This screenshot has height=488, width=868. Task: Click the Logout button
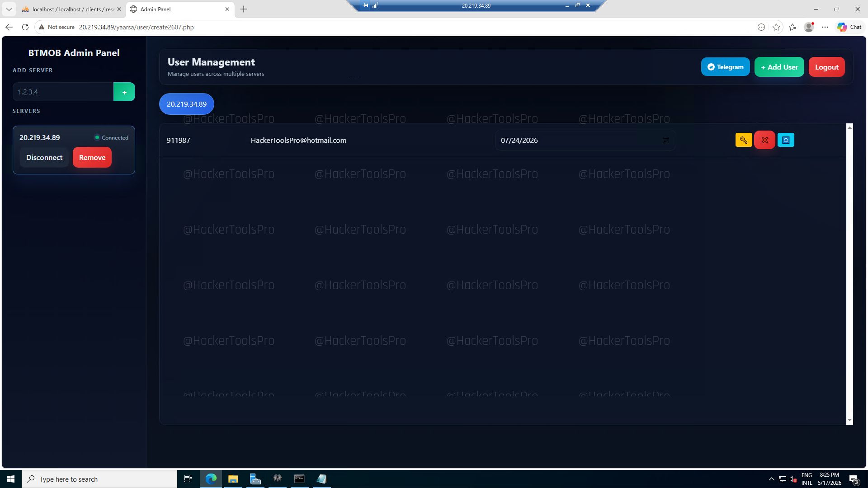click(x=826, y=67)
